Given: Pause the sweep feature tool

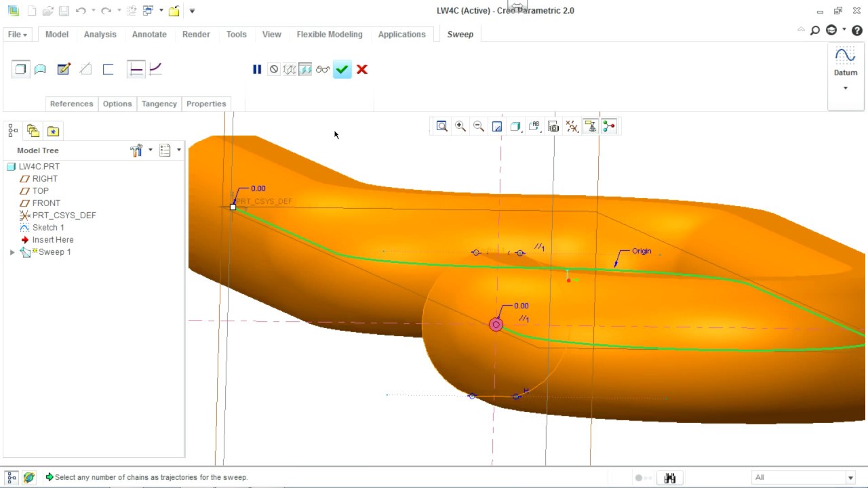Looking at the screenshot, I should 257,69.
